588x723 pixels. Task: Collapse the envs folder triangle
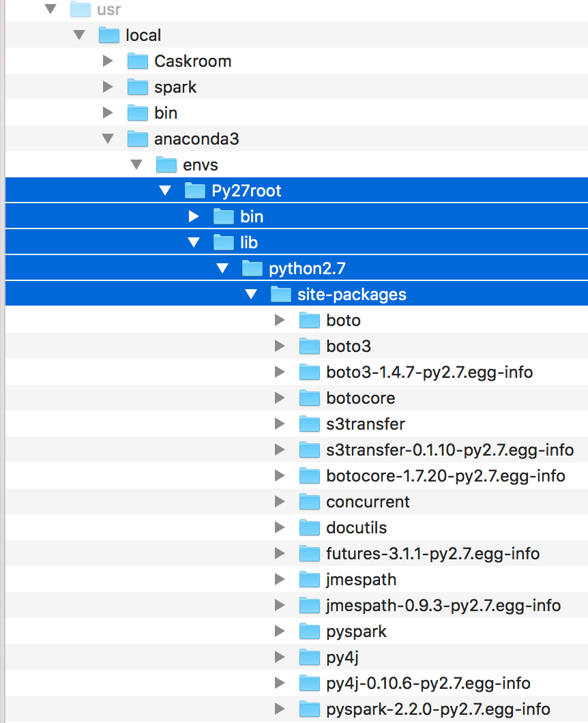tap(136, 164)
